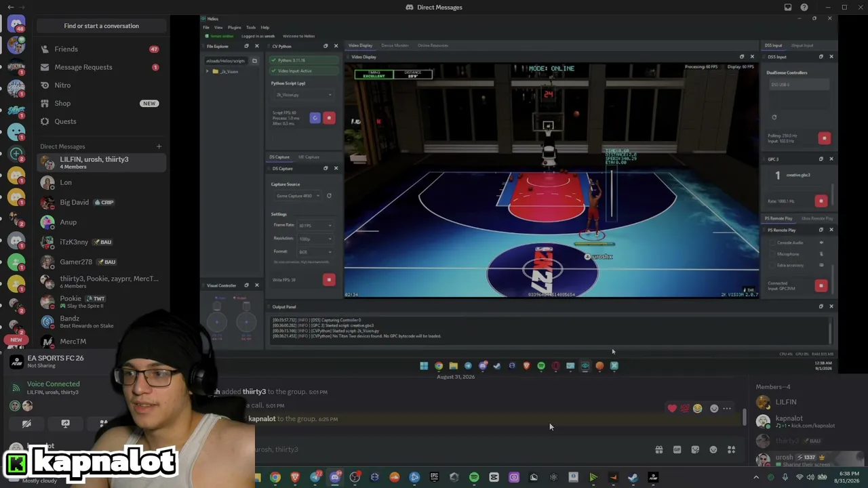The width and height of the screenshot is (868, 488).
Task: Float the Helios File Explorer panel
Action: (246, 46)
